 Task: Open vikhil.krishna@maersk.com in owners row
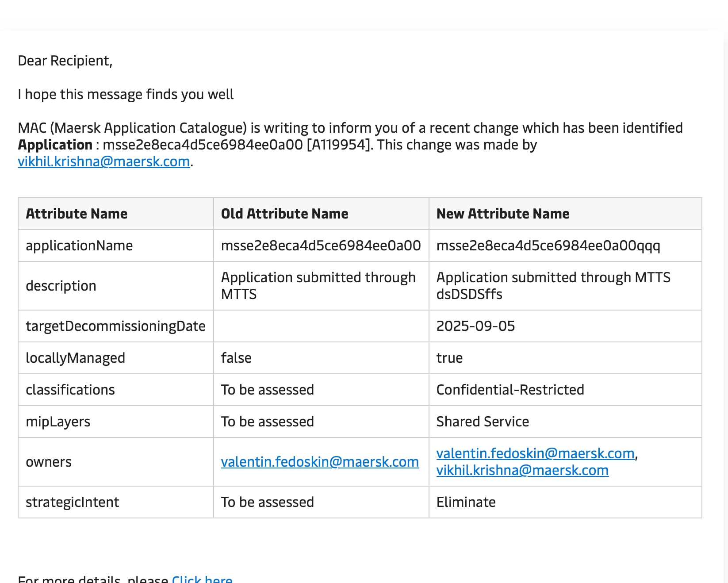(x=522, y=470)
